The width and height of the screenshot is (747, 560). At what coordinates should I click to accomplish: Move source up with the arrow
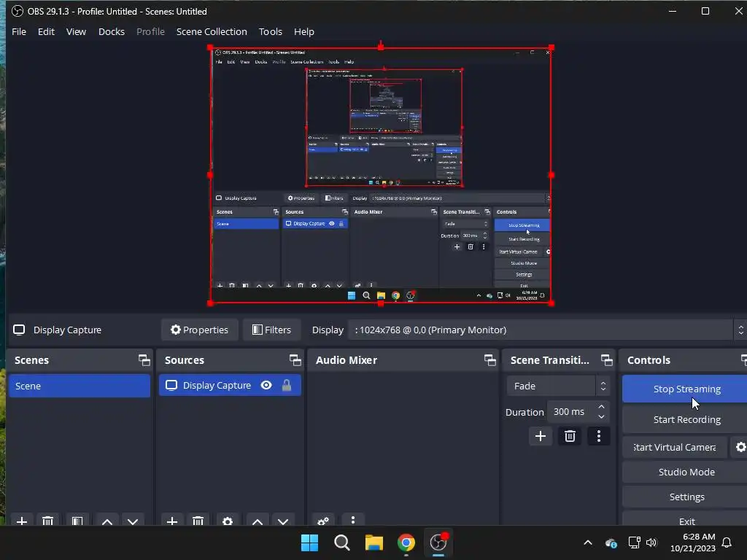258,521
